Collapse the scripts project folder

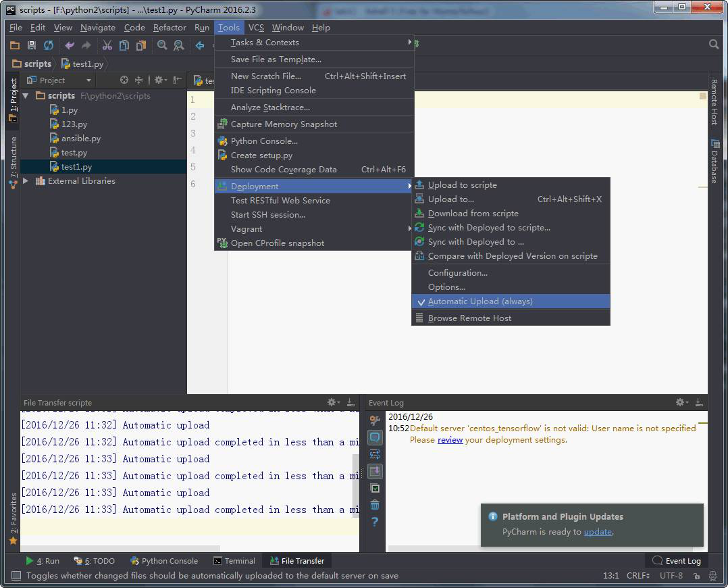pyautogui.click(x=26, y=96)
